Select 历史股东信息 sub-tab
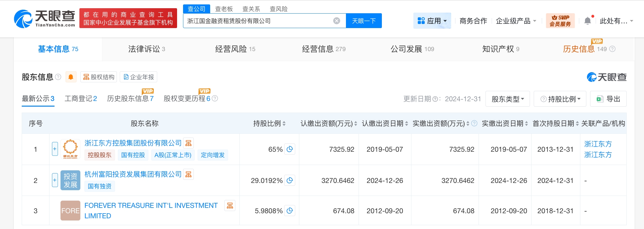Viewport: 644px width, 229px height. click(130, 99)
